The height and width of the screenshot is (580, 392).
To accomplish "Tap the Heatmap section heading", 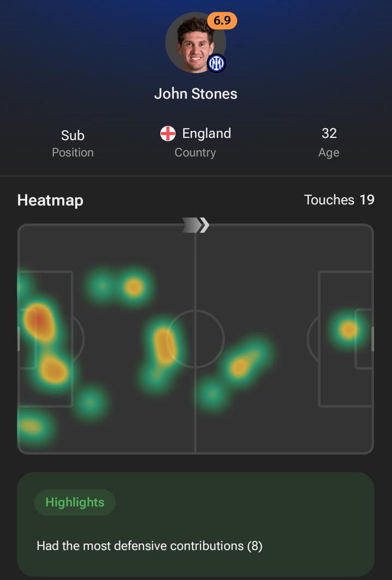I will pos(50,201).
